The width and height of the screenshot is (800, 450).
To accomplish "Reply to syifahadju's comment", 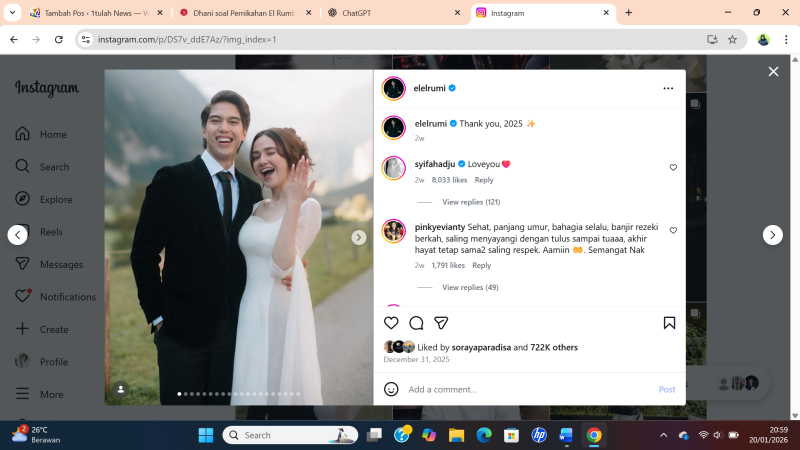I will (484, 180).
